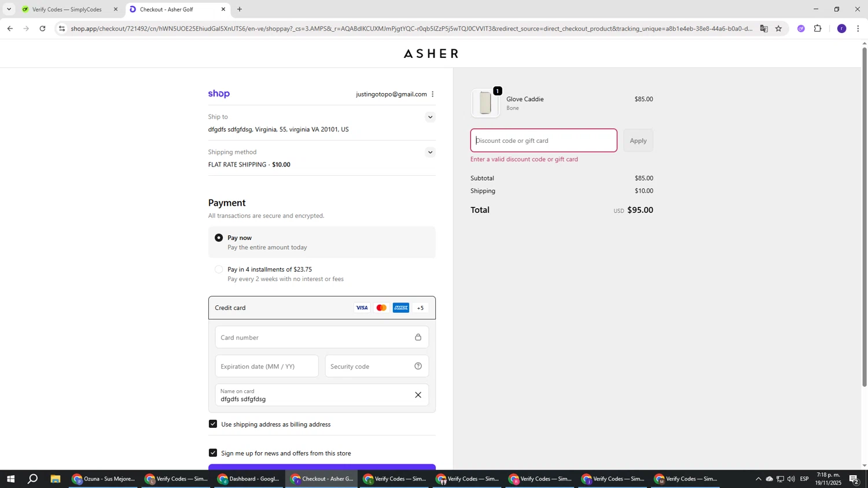Screen dimensions: 868x488
Task: Click the Mastercard logo
Action: [x=381, y=308]
